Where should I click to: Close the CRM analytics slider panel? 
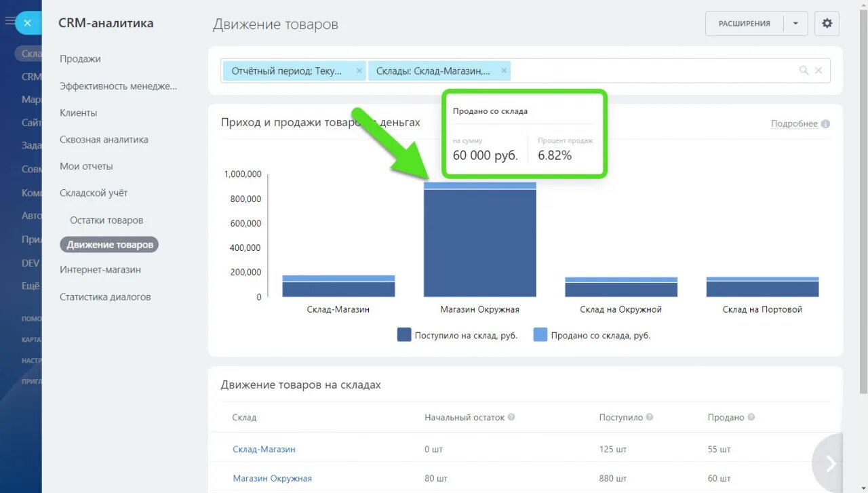[27, 23]
